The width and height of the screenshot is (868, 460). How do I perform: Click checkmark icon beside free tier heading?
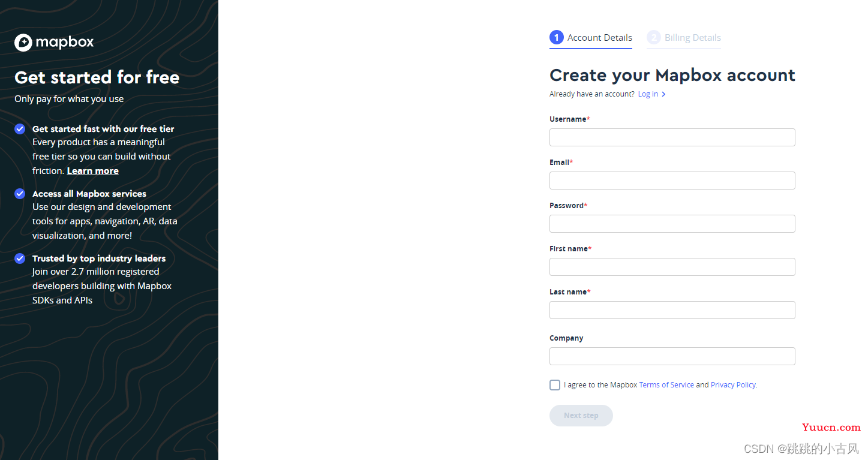click(20, 129)
